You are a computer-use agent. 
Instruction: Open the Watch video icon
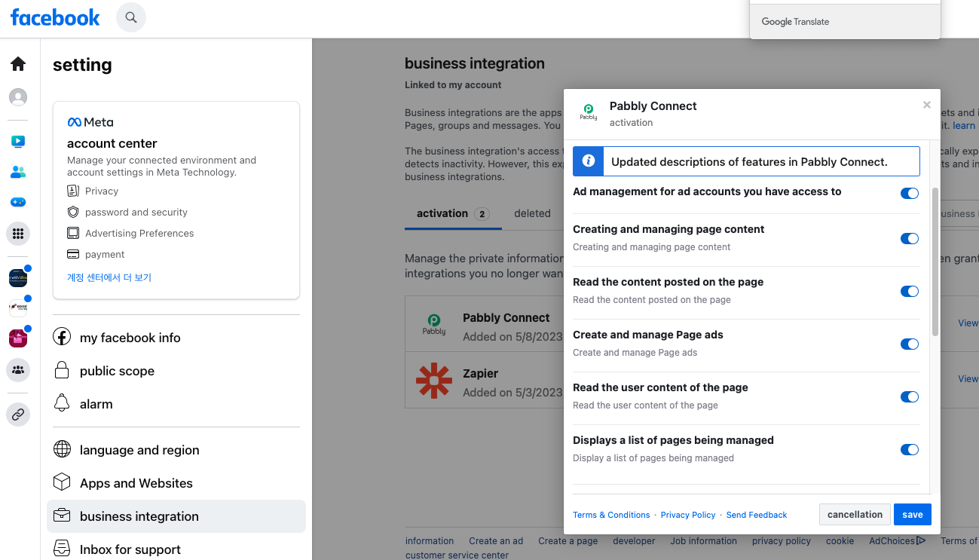[x=18, y=141]
